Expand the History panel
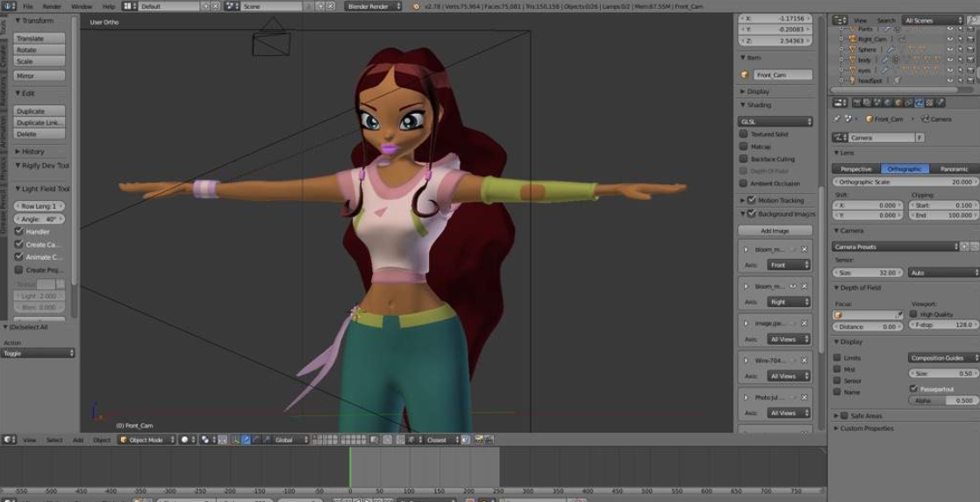 (30, 151)
